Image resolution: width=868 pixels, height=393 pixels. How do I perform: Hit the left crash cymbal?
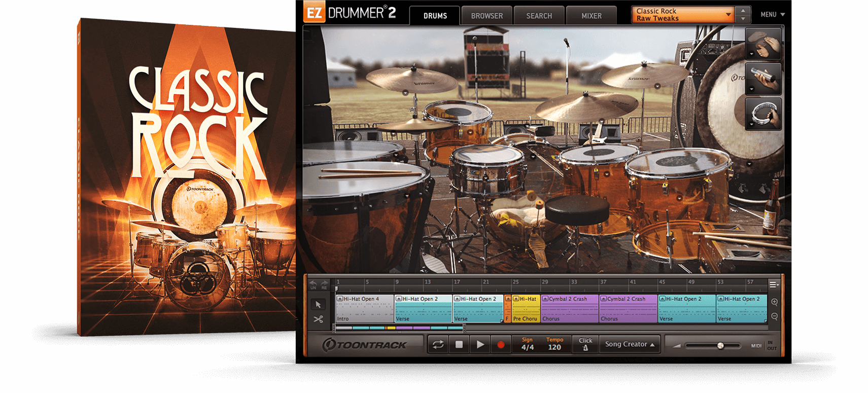[412, 80]
